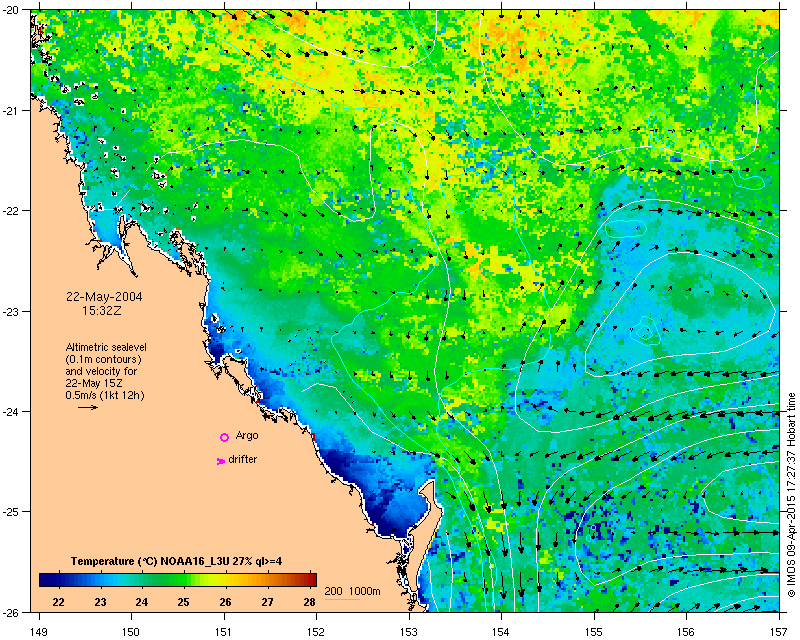Click the temperature colorbar
Image resolution: width=800 pixels, height=640 pixels.
pyautogui.click(x=178, y=579)
